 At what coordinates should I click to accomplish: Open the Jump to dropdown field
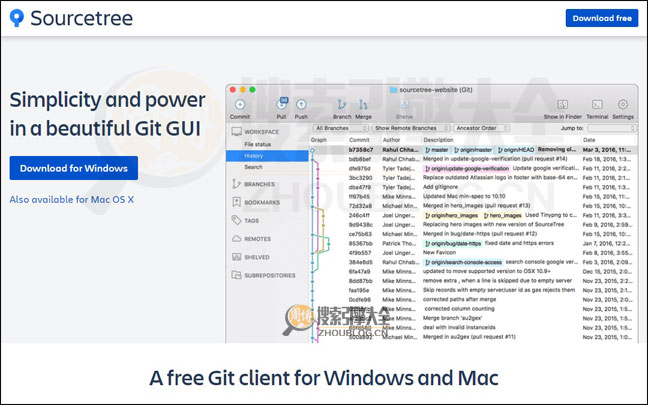(612, 128)
